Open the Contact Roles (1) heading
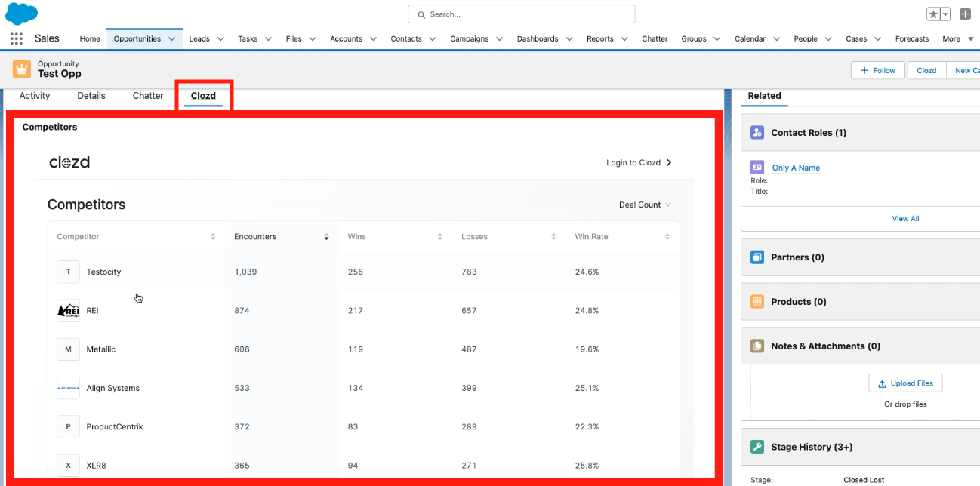Viewport: 980px width, 486px height. pos(809,132)
